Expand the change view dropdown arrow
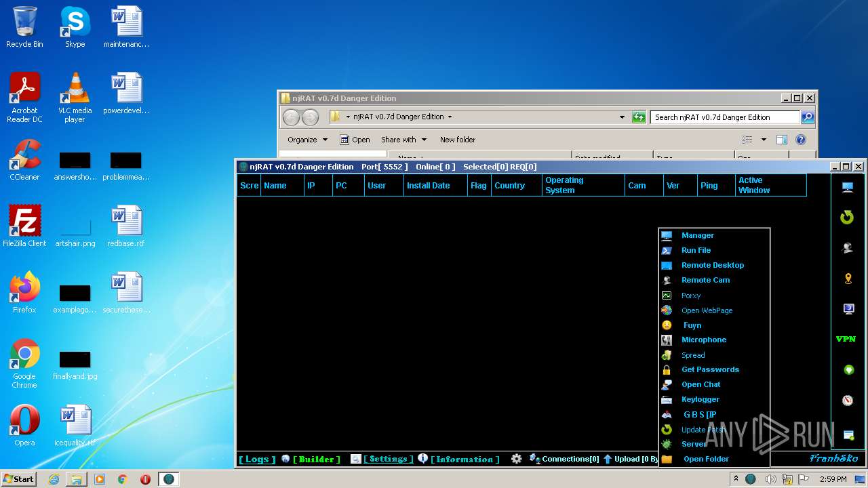 click(x=764, y=140)
